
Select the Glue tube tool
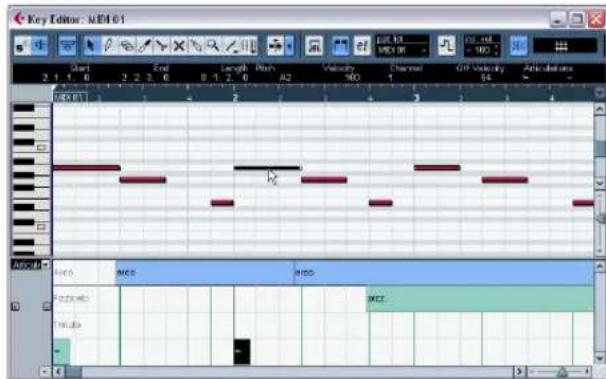196,46
